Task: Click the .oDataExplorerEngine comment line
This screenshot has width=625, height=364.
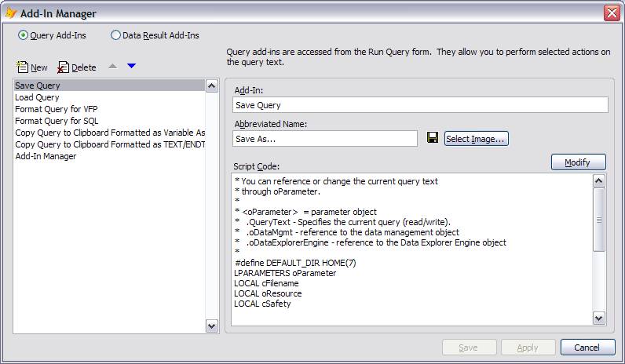Action: (x=371, y=242)
